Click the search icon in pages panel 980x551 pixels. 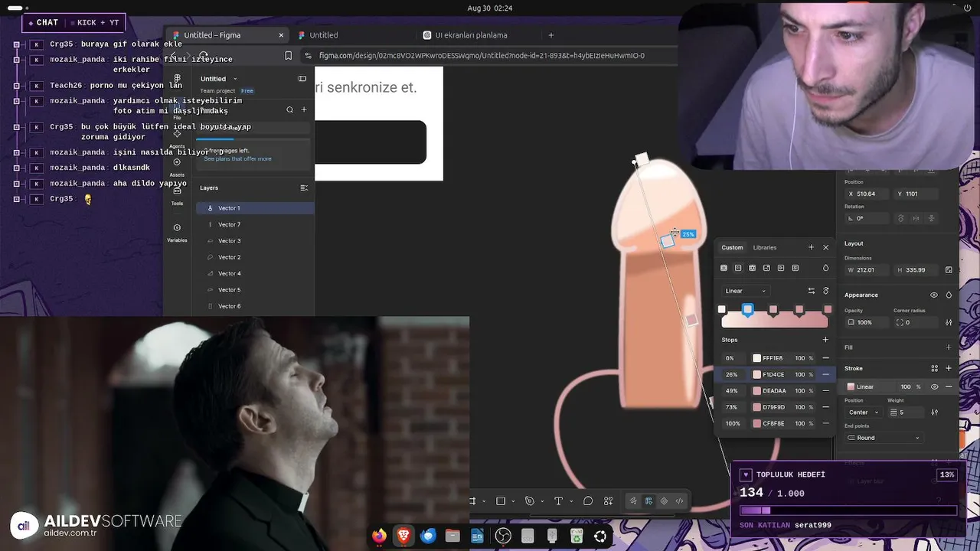[289, 109]
